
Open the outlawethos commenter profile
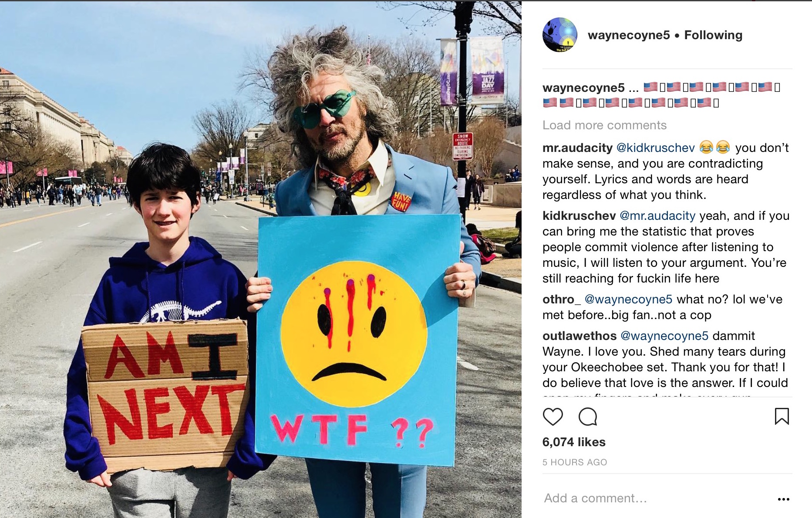coord(580,336)
